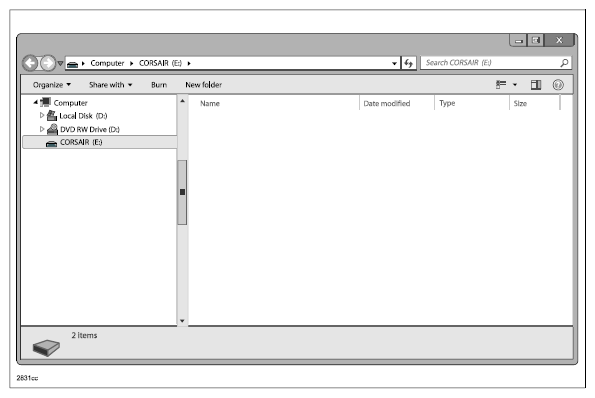Sort by the Date modified column

click(x=387, y=103)
